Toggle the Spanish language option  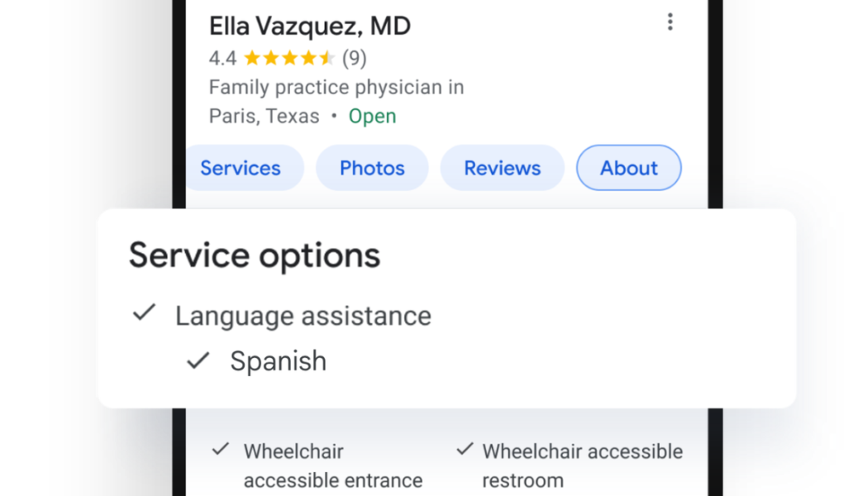pyautogui.click(x=279, y=360)
